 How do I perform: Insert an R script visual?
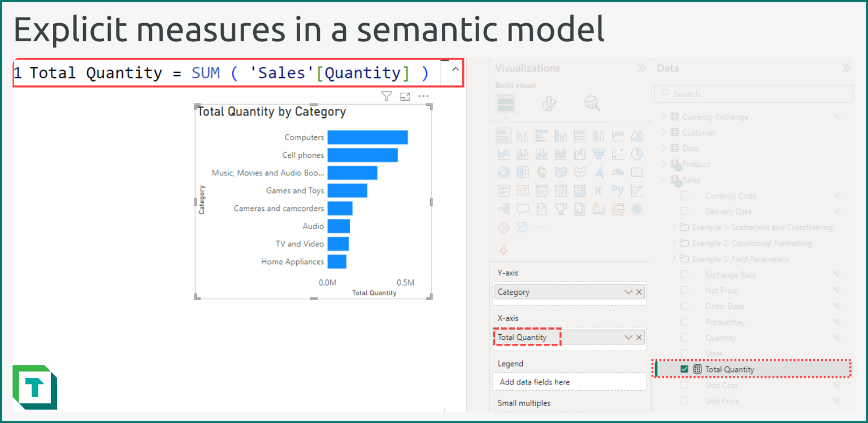point(598,190)
